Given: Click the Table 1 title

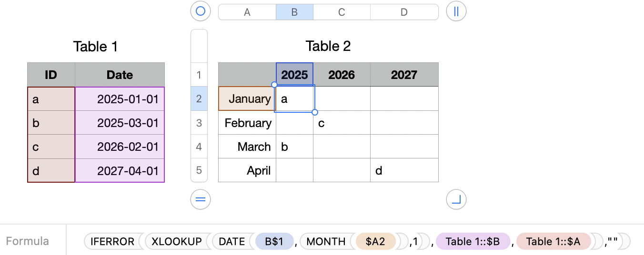Looking at the screenshot, I should click(95, 47).
